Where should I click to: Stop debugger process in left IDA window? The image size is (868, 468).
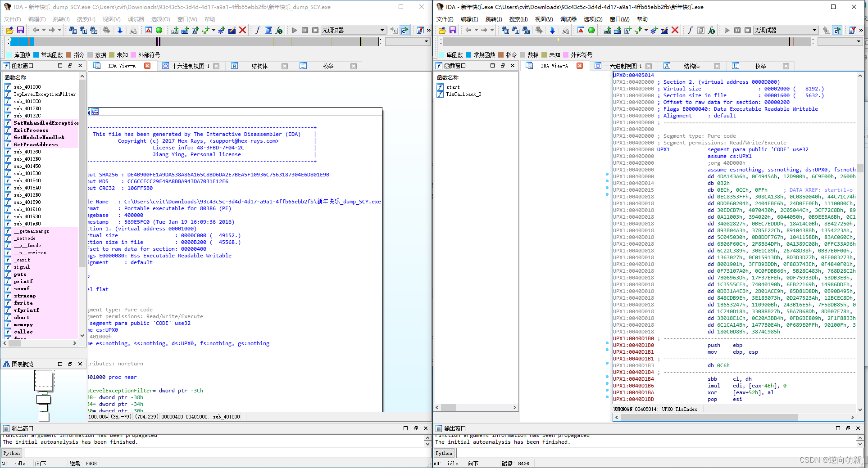click(315, 30)
